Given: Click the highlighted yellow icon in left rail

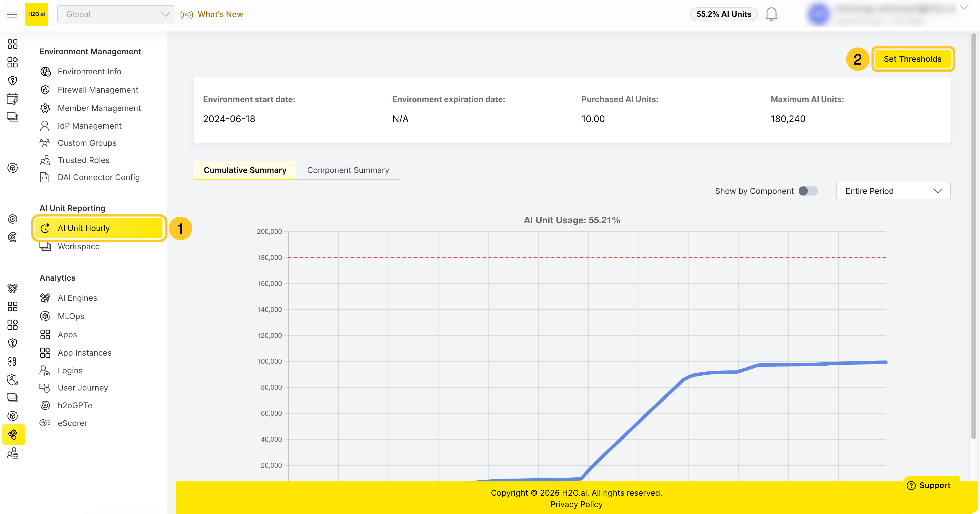Looking at the screenshot, I should 13,434.
